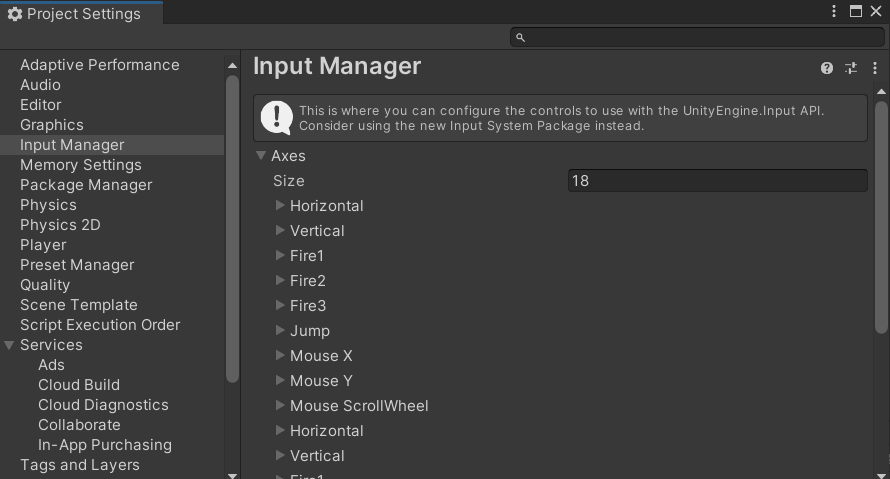Screen dimensions: 890x479
Task: Expand the Fire2 axis entry
Action: tap(280, 280)
